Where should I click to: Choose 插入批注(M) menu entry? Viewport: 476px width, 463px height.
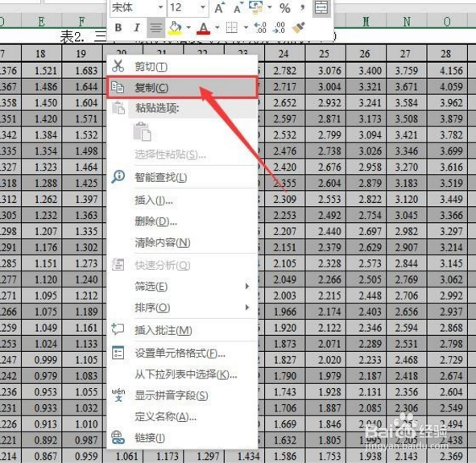(182, 330)
